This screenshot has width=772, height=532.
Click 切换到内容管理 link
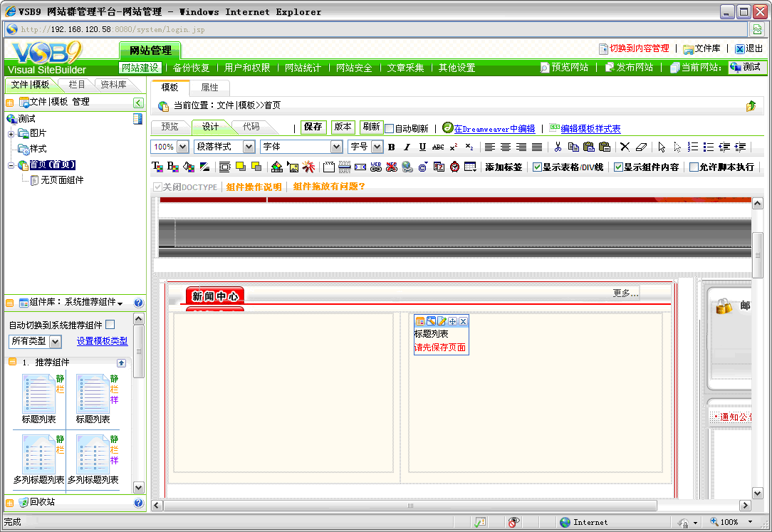point(639,48)
